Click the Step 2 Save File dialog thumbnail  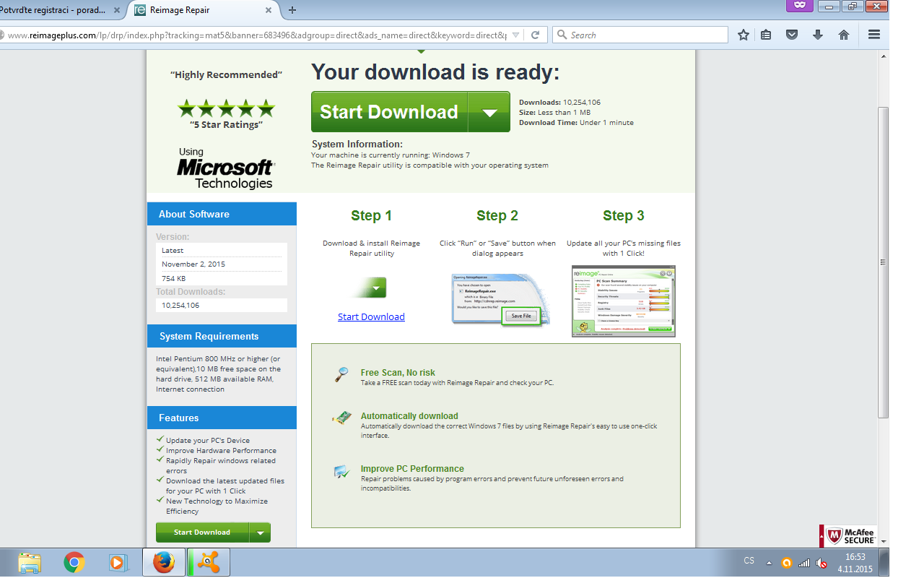pyautogui.click(x=500, y=298)
